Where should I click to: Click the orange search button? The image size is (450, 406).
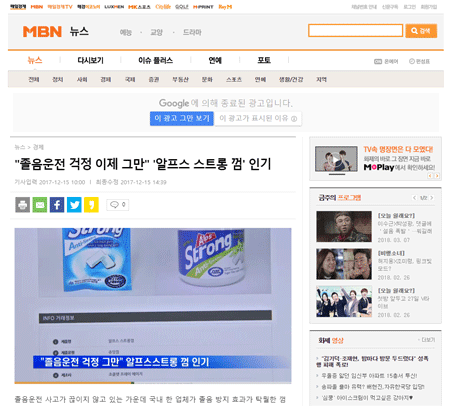[421, 31]
